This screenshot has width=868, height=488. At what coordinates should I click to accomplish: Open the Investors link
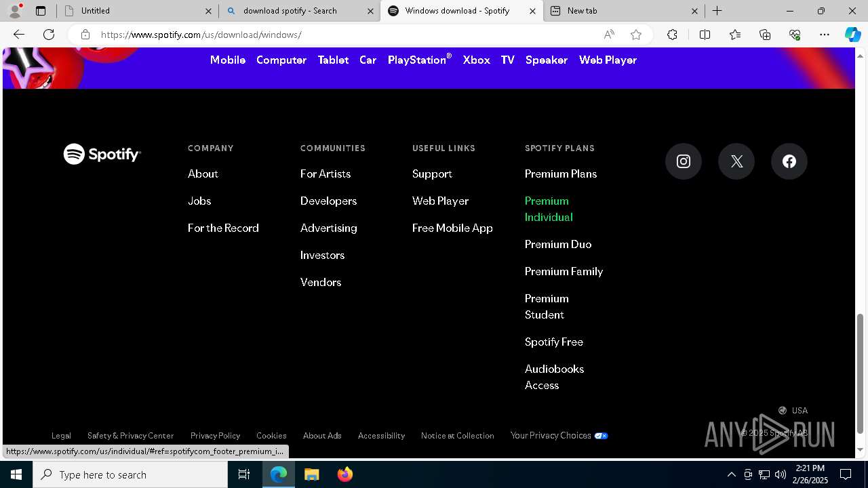[x=323, y=255]
